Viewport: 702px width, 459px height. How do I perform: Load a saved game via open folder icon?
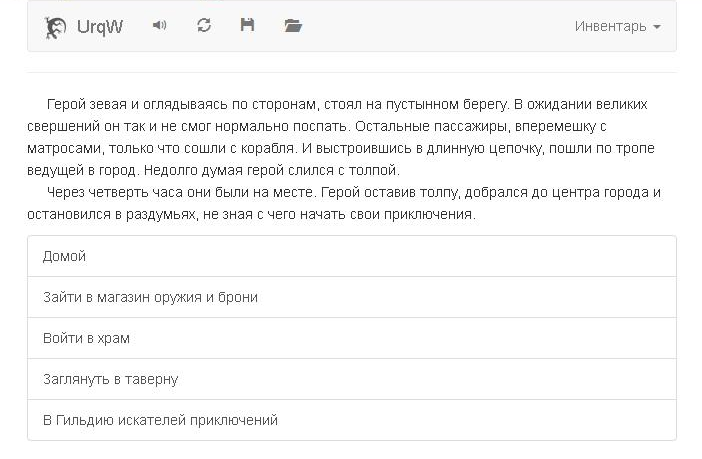(x=292, y=26)
